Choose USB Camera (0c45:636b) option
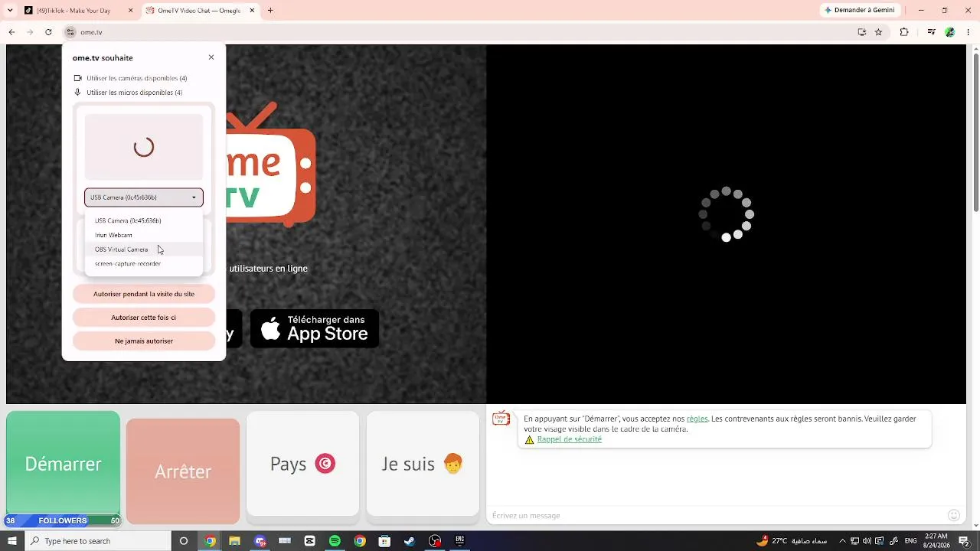The width and height of the screenshot is (980, 551). pyautogui.click(x=144, y=220)
